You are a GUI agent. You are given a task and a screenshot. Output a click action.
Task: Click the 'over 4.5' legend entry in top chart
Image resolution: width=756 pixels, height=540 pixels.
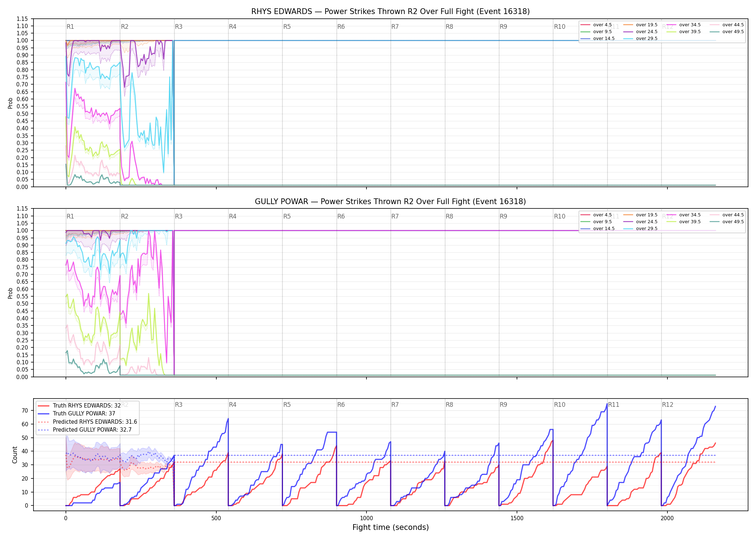[596, 25]
